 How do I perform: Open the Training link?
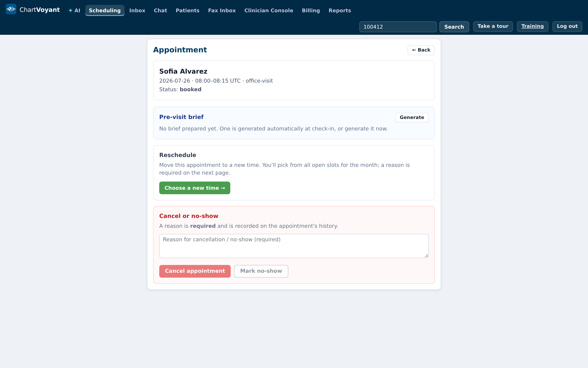(532, 26)
